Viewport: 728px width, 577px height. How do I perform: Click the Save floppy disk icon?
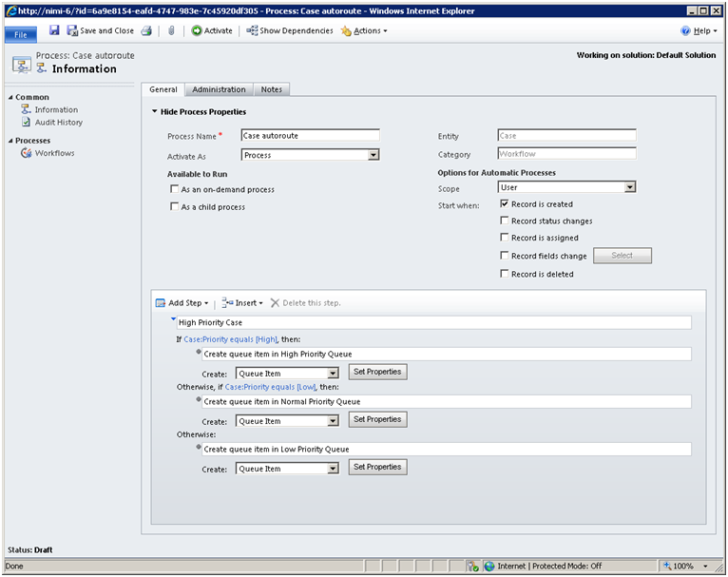(54, 30)
